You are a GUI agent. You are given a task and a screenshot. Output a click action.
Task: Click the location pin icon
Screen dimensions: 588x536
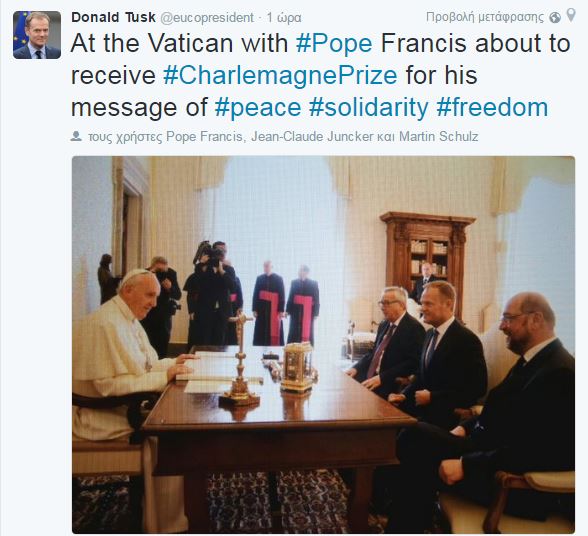coord(570,15)
